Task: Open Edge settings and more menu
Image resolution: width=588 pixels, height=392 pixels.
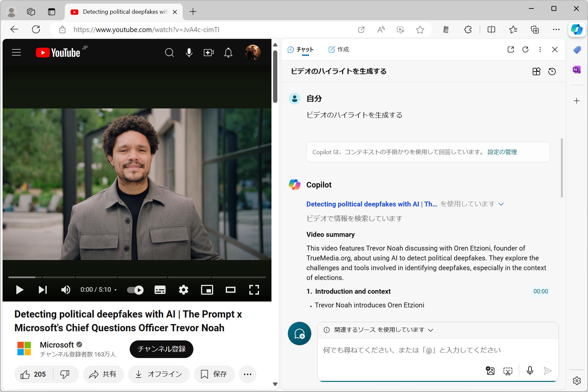Action: [x=556, y=30]
